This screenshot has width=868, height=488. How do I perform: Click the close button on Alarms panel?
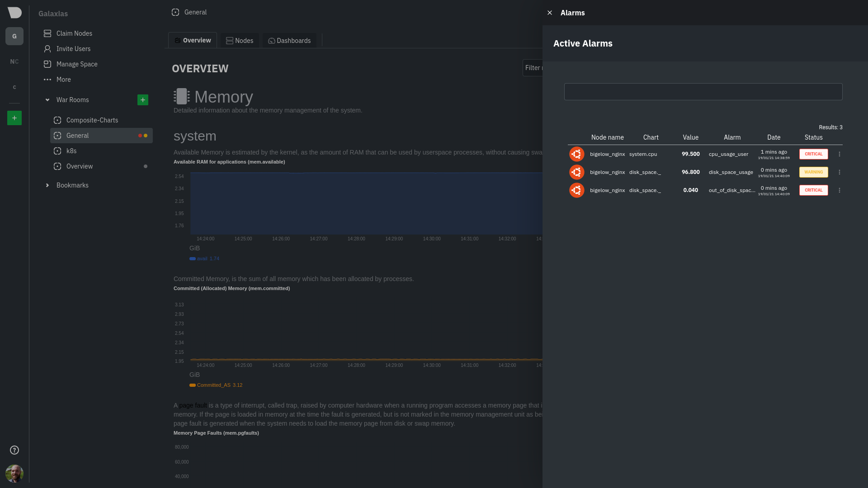click(550, 13)
